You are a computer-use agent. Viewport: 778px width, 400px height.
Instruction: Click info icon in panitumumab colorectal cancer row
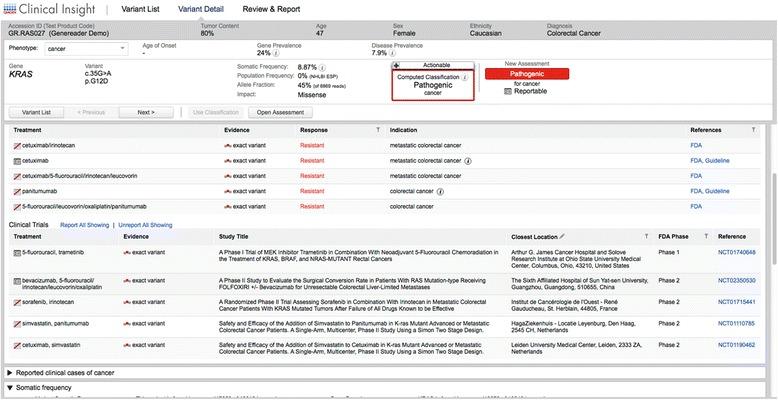point(440,191)
